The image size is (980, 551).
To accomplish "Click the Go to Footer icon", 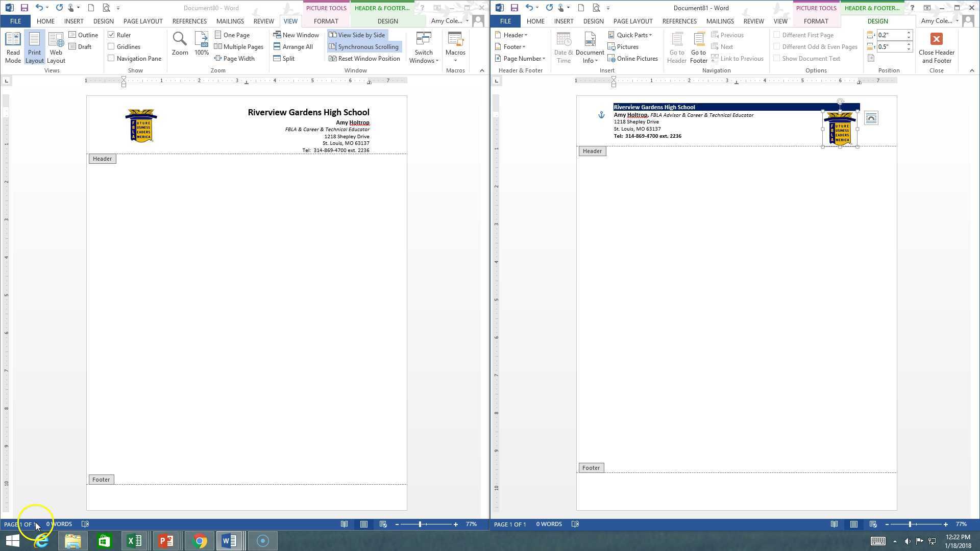I will [699, 40].
